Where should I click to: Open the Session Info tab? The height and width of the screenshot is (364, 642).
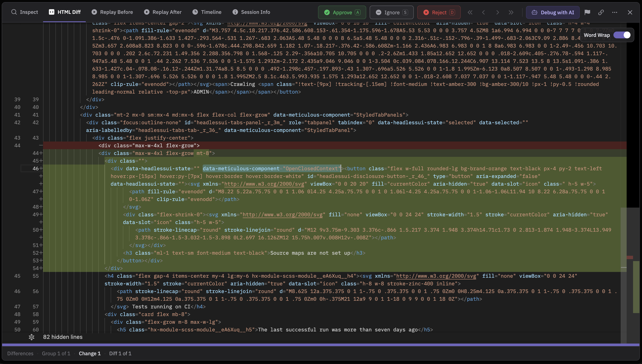coord(251,12)
